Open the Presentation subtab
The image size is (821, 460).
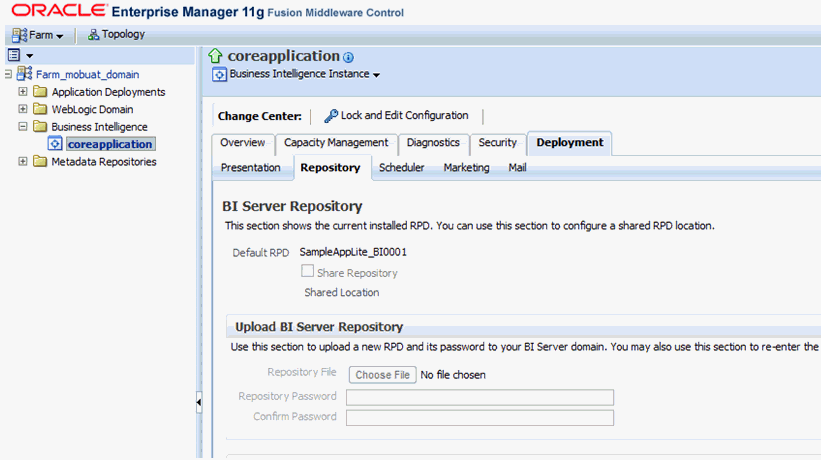[x=250, y=168]
